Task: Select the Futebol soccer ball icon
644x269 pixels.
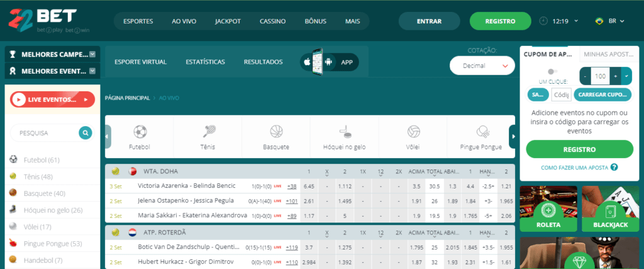Action: tap(140, 132)
